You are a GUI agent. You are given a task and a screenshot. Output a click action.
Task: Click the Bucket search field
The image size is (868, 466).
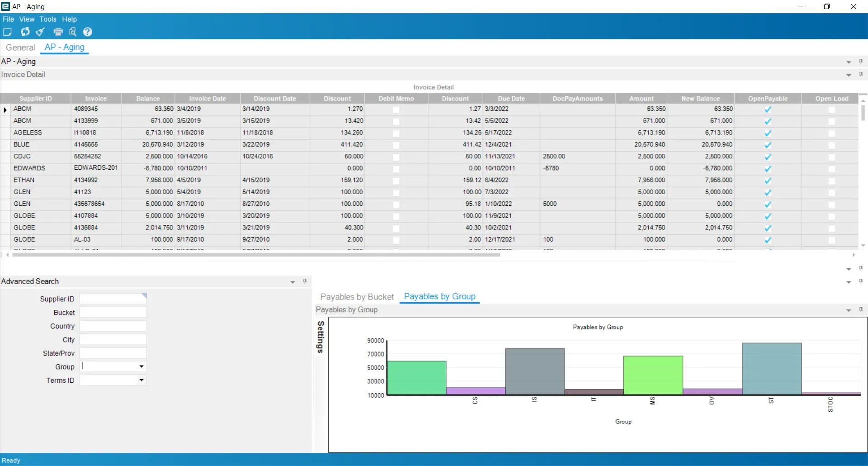point(113,312)
